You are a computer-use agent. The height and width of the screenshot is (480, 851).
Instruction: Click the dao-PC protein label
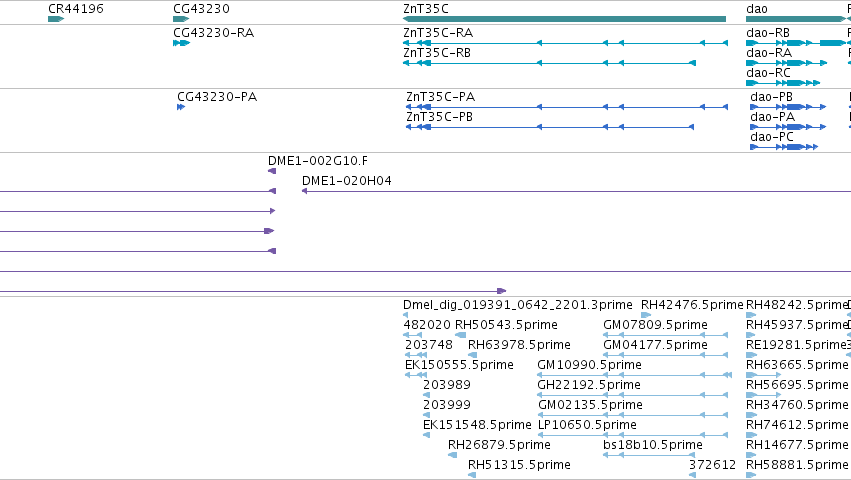click(x=772, y=137)
